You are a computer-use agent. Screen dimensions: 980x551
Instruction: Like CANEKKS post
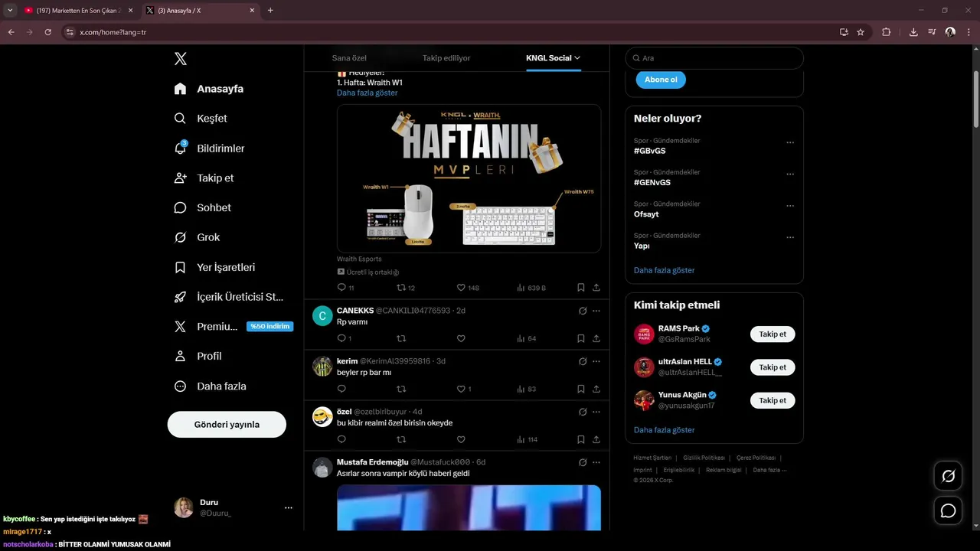click(461, 338)
